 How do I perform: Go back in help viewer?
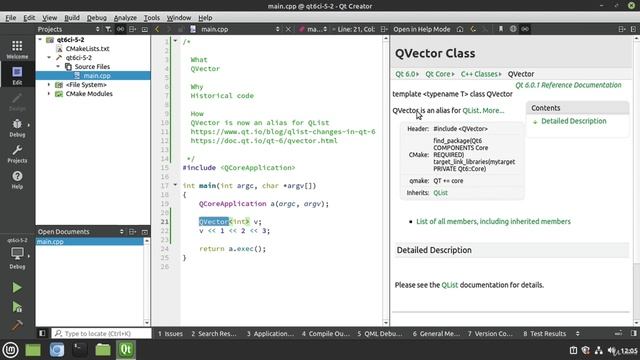click(473, 29)
